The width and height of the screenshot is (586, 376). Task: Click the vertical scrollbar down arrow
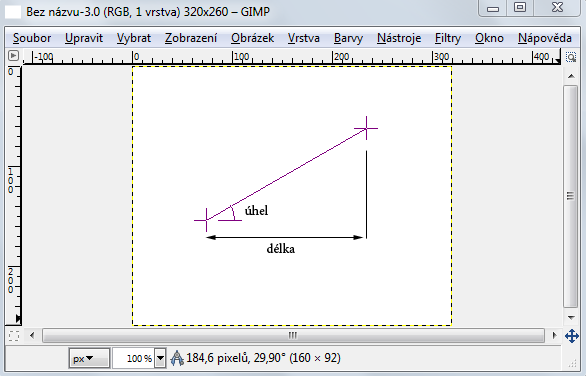[571, 318]
